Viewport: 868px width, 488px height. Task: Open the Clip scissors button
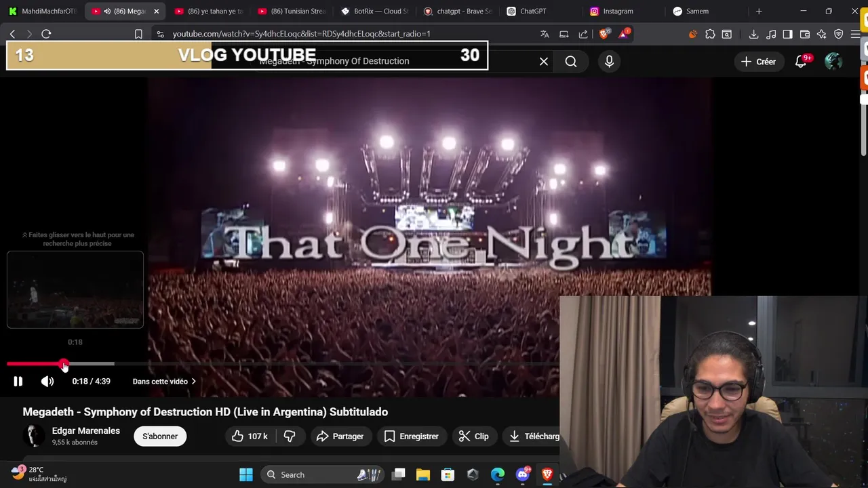[474, 436]
